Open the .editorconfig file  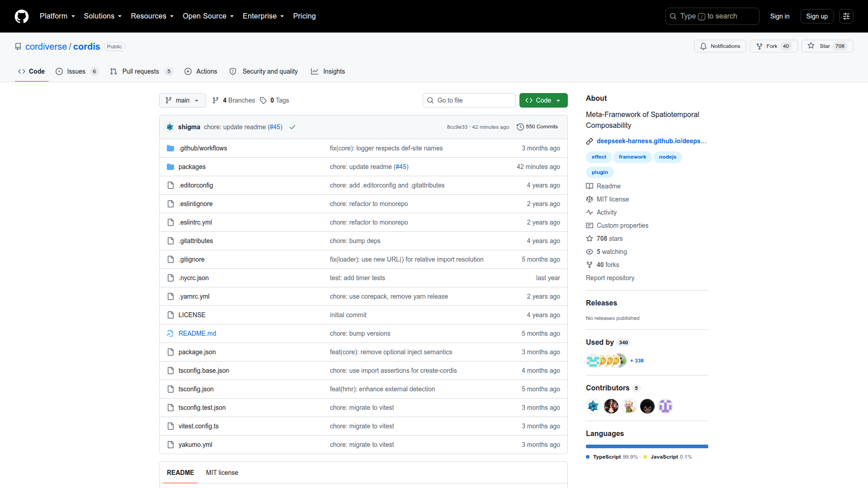point(195,185)
